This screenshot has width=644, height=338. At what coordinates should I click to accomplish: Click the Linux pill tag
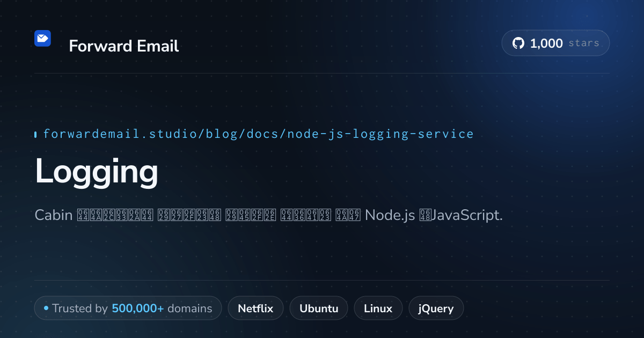point(378,308)
